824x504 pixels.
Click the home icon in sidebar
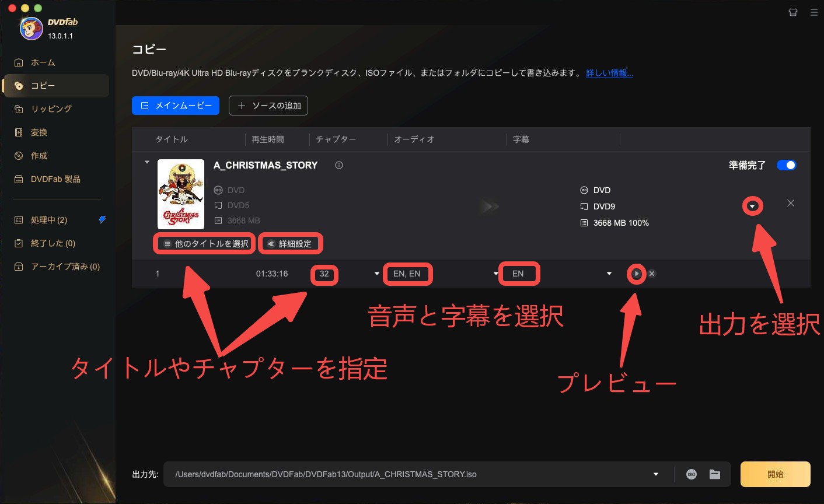pos(19,62)
